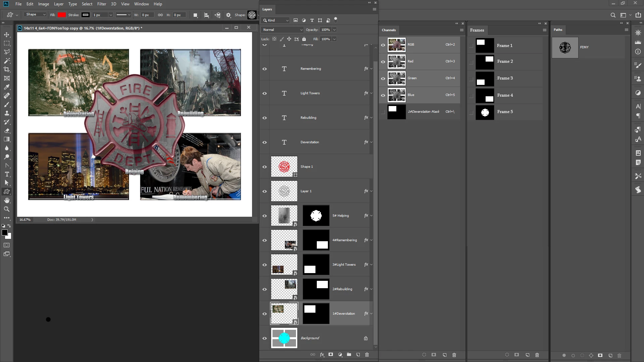Select the Polygonal Lasso tool
Image resolution: width=644 pixels, height=362 pixels.
pyautogui.click(x=7, y=52)
